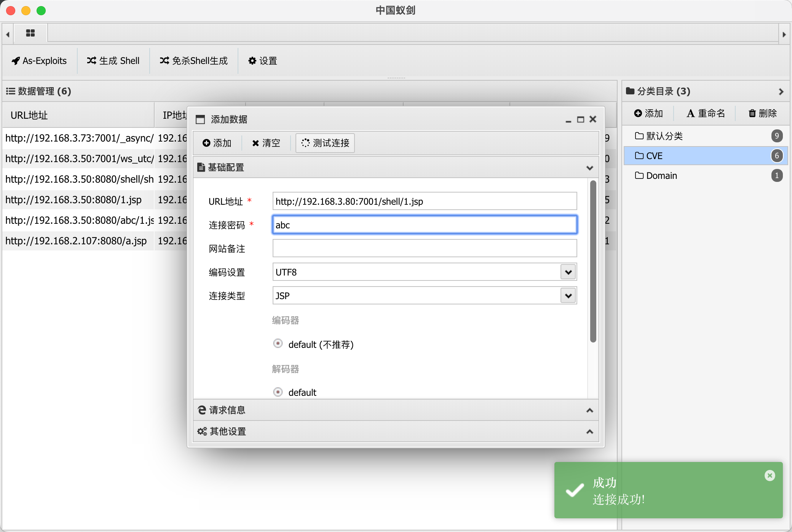Click 测试连接 button in dialog
The width and height of the screenshot is (792, 532).
point(325,143)
